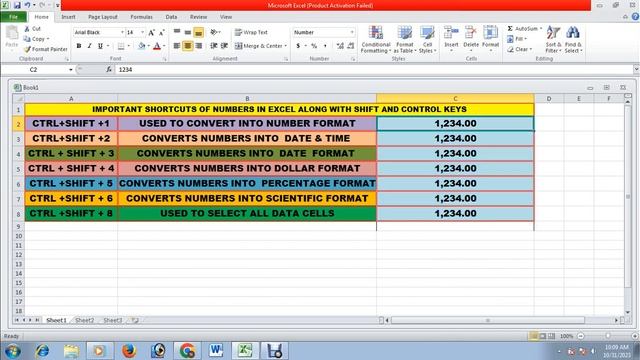The width and height of the screenshot is (640, 360).
Task: Open Firefox from the taskbar
Action: point(129,351)
